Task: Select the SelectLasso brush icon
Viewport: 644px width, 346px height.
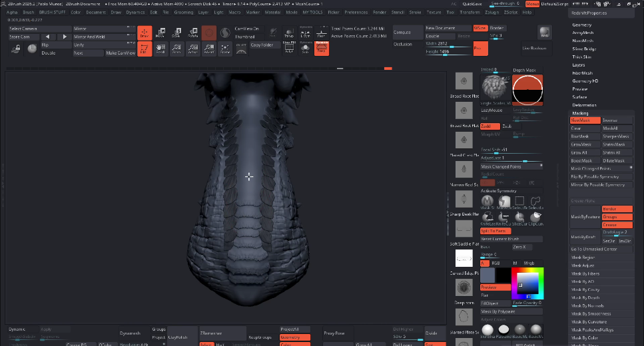Action: pyautogui.click(x=535, y=202)
